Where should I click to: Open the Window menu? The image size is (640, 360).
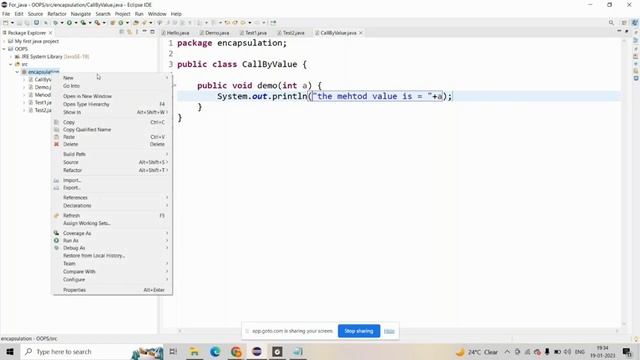click(x=157, y=14)
